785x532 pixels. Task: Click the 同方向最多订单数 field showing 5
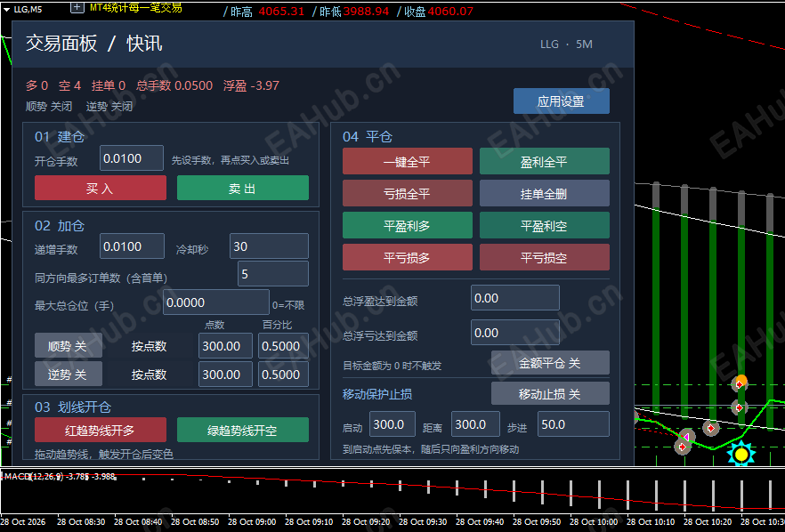pos(273,274)
